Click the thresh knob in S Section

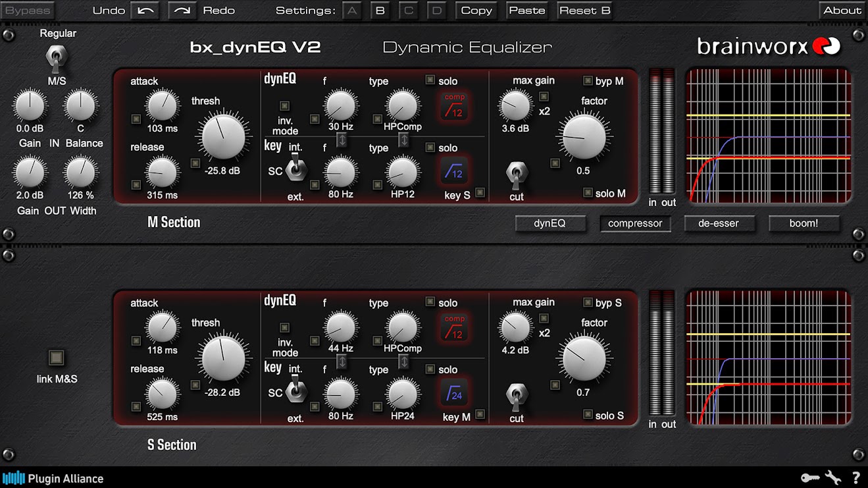point(224,359)
